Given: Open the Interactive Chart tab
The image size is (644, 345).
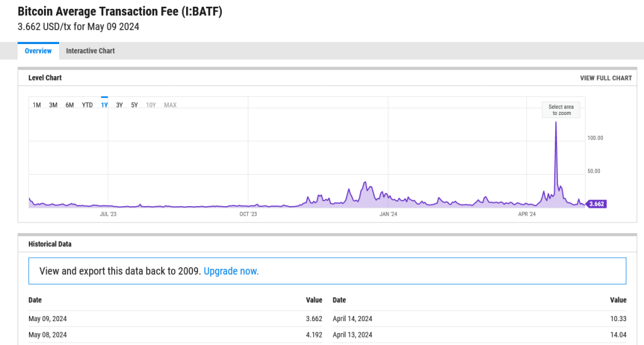Looking at the screenshot, I should pyautogui.click(x=91, y=51).
